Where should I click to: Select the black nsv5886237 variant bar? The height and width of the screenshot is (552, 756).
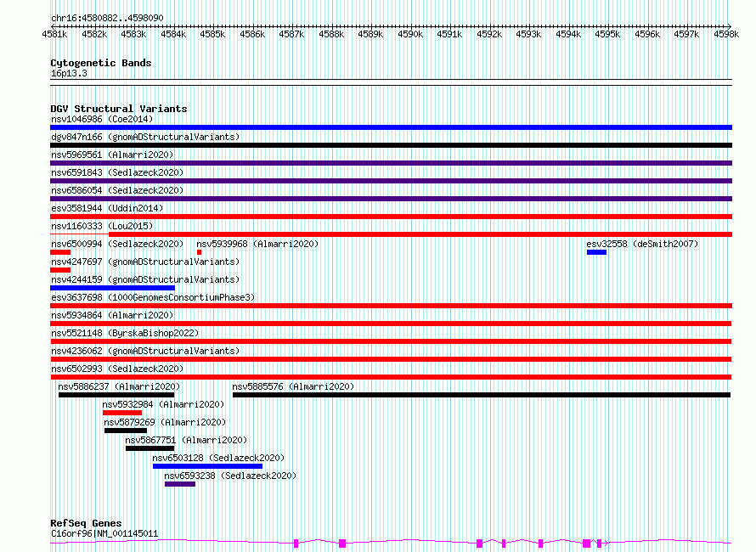[x=116, y=395]
